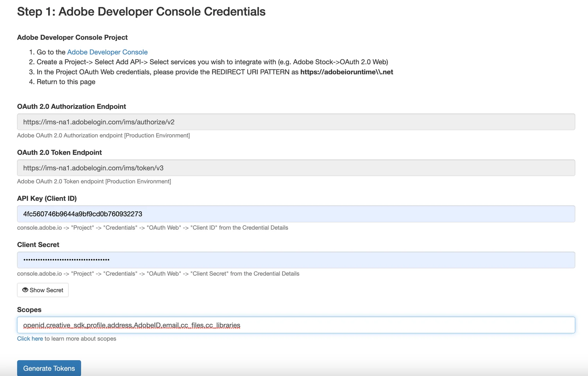Click the 'API Key (Client ID)' label
The height and width of the screenshot is (376, 588).
(47, 198)
